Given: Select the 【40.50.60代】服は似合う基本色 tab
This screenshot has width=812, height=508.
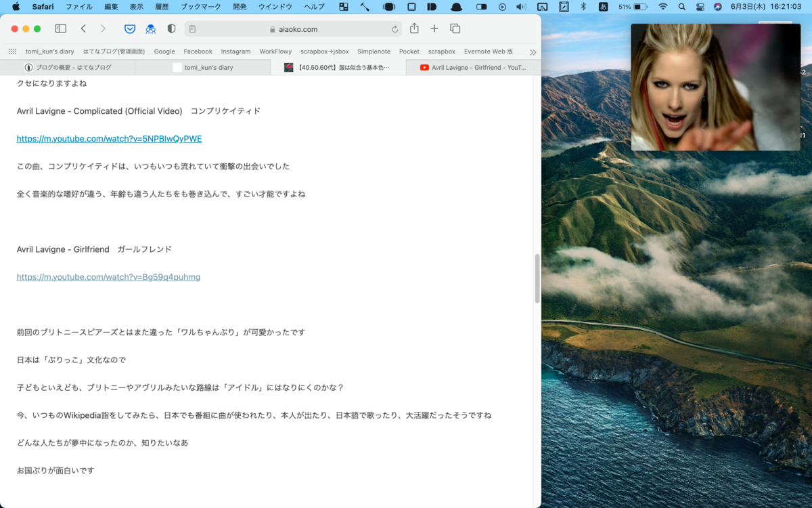Looking at the screenshot, I should pyautogui.click(x=338, y=67).
